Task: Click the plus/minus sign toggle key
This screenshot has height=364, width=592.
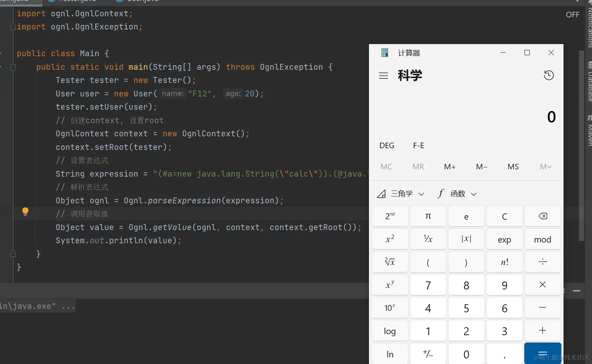Action: pyautogui.click(x=428, y=354)
